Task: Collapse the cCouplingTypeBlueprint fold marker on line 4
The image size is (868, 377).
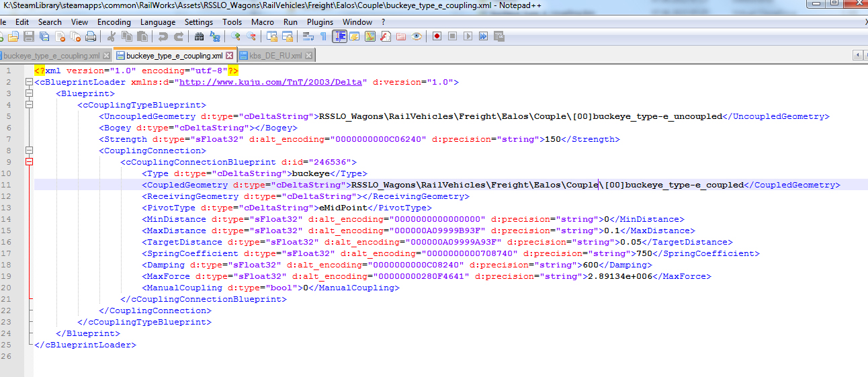Action: (29, 105)
